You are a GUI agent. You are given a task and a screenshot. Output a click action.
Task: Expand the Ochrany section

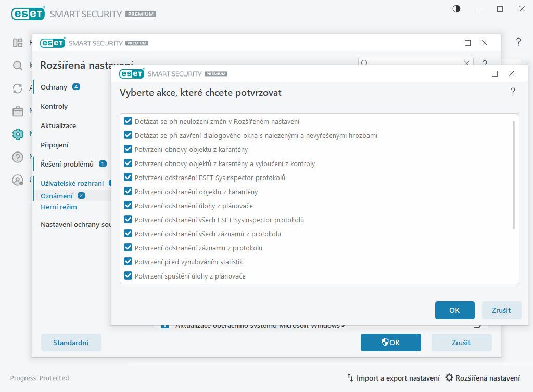point(54,87)
